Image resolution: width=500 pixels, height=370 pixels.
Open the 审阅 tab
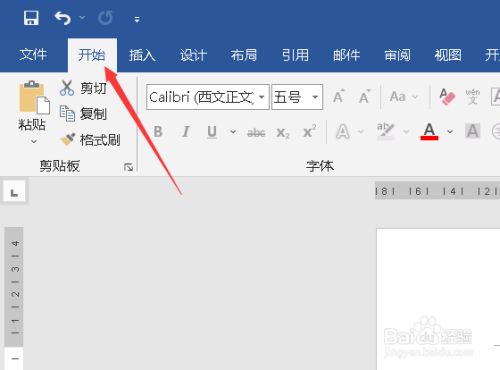(x=397, y=55)
